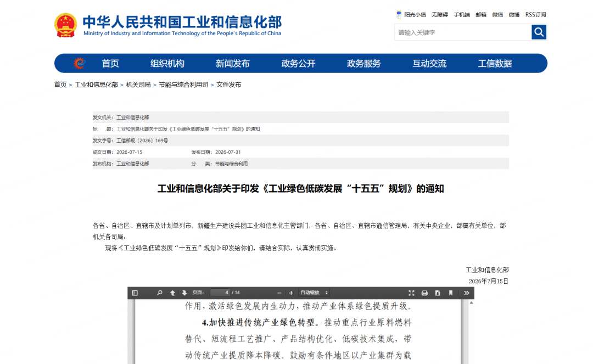The image size is (593, 364).
Task: Click 机关司局 in the breadcrumb
Action: tap(138, 85)
